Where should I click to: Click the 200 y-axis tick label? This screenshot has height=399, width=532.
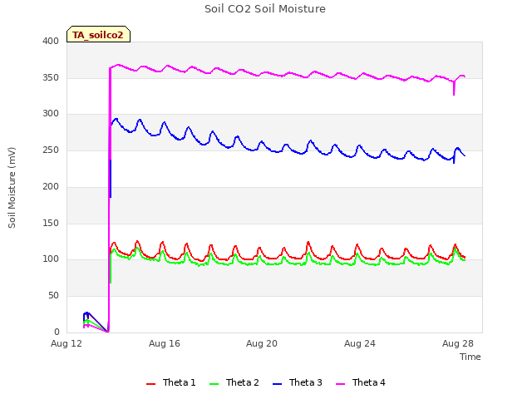tap(51, 186)
